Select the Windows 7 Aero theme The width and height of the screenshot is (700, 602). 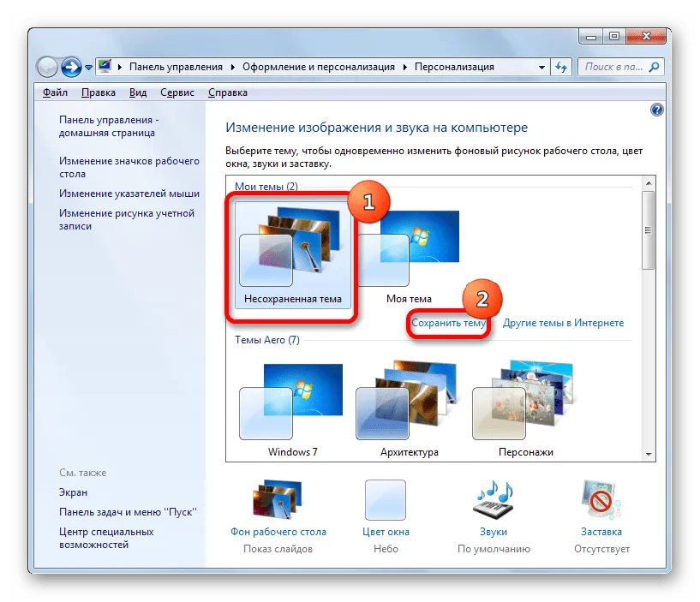point(292,408)
